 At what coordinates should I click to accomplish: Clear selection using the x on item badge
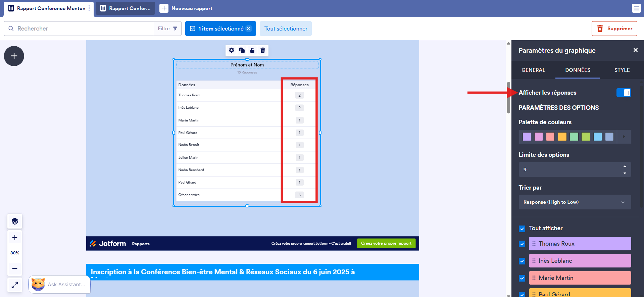pos(249,29)
